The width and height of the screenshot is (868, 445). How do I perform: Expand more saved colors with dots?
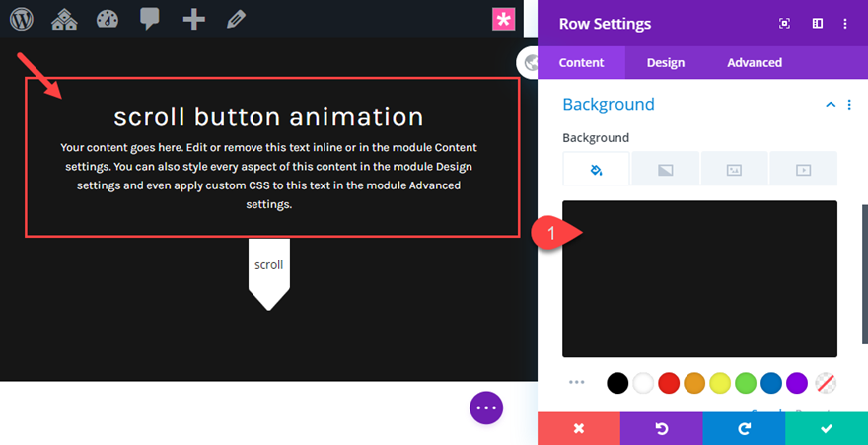coord(577,383)
